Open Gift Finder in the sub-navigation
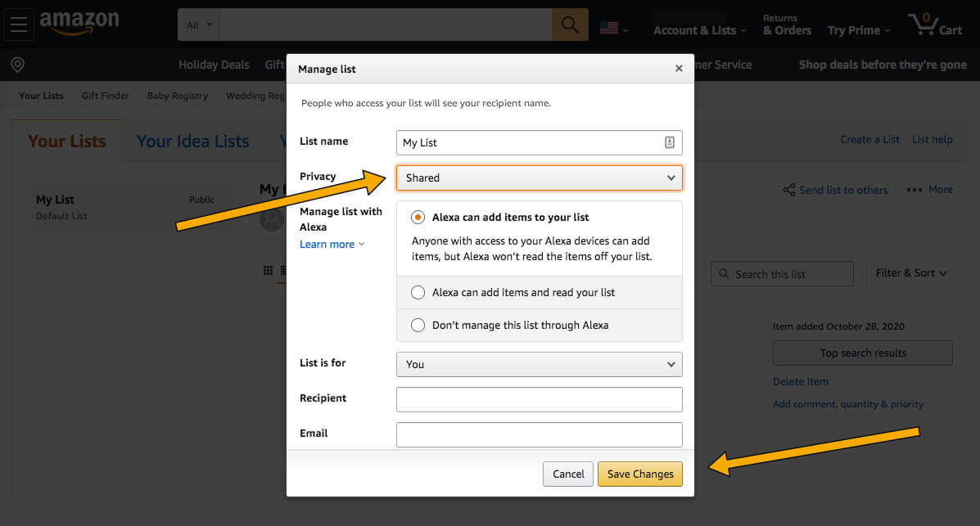980x526 pixels. point(106,96)
